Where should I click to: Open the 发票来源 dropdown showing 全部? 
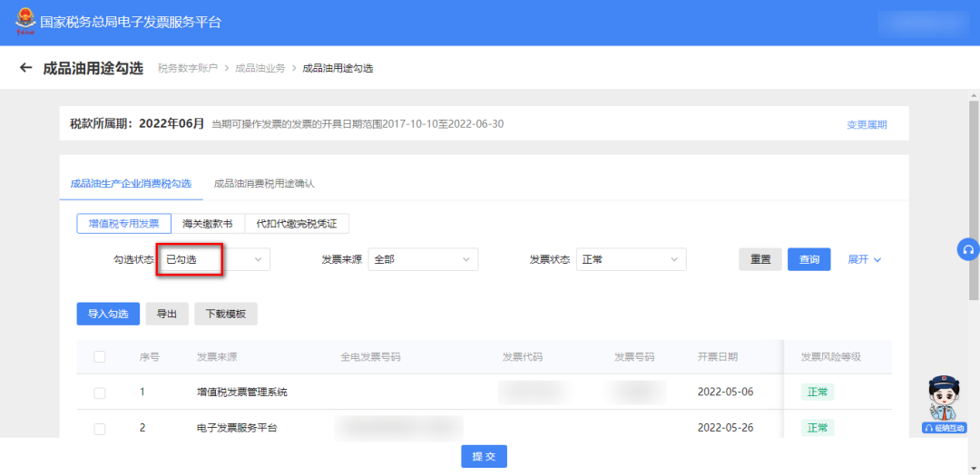423,259
